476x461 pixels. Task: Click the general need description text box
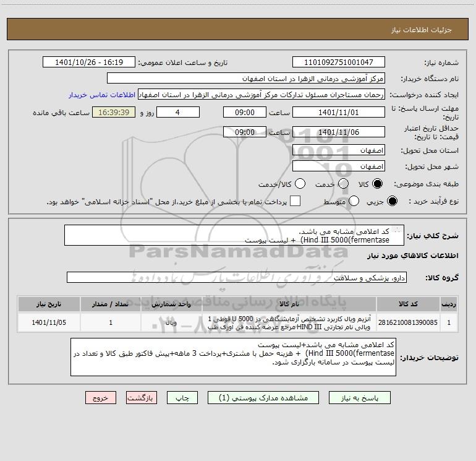tap(234, 235)
